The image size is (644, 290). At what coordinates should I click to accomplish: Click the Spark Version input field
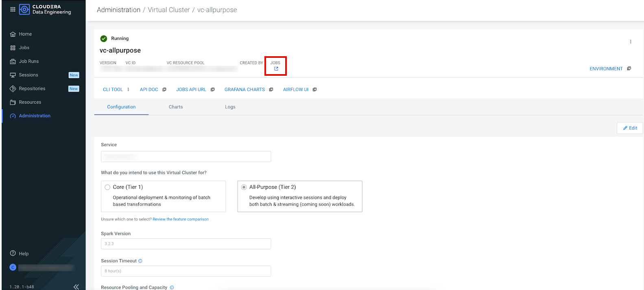186,244
